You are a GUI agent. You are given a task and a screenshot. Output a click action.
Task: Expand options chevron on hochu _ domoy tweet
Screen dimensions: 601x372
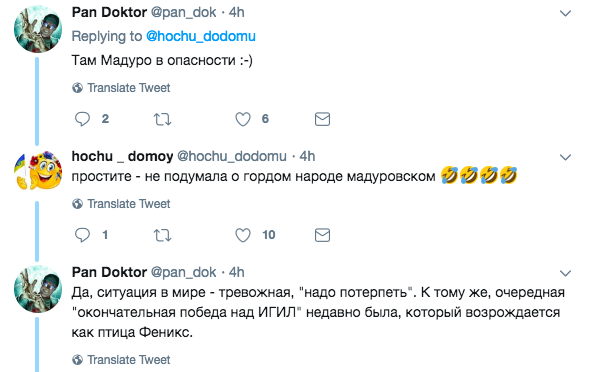click(565, 157)
